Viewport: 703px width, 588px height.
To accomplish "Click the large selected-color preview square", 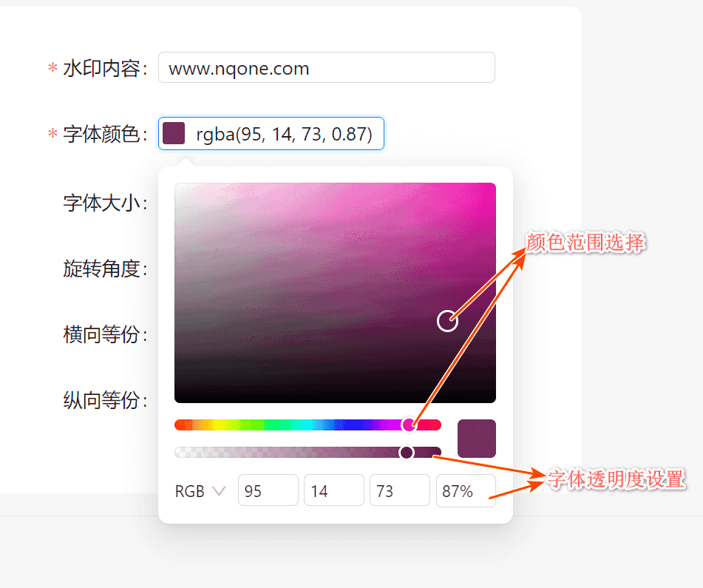I will pyautogui.click(x=477, y=438).
